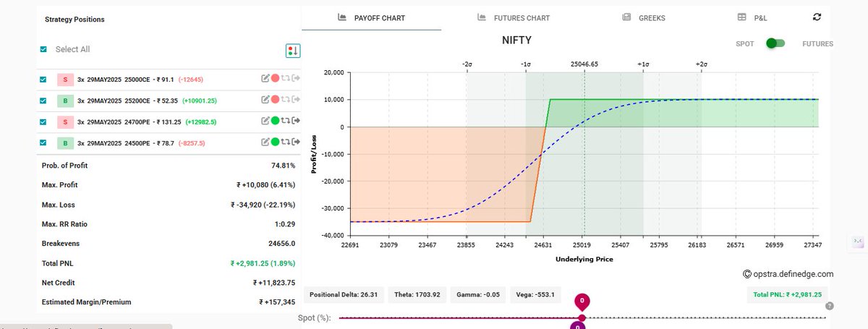Uncheck the 25000CE position checkbox

point(43,80)
